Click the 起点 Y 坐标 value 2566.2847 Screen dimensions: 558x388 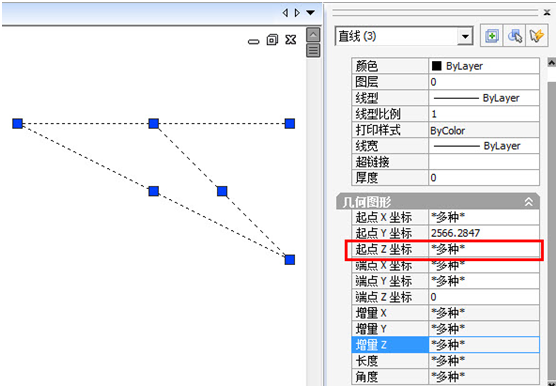tap(456, 233)
